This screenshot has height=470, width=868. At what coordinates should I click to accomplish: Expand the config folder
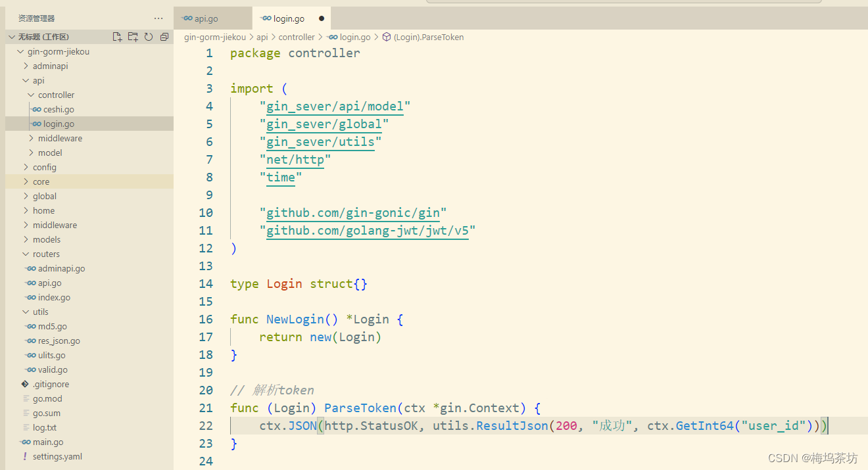coord(45,167)
